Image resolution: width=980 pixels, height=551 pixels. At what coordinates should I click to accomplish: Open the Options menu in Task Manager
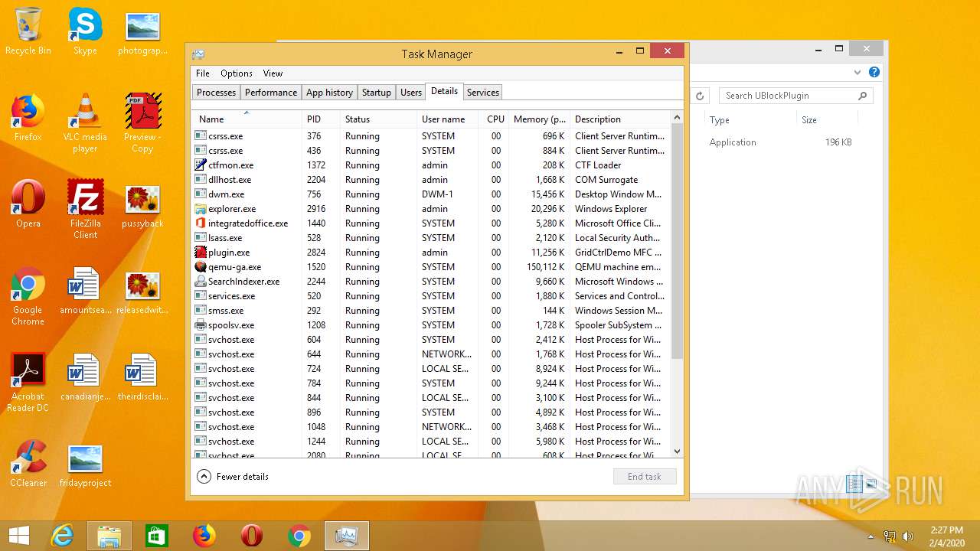237,73
